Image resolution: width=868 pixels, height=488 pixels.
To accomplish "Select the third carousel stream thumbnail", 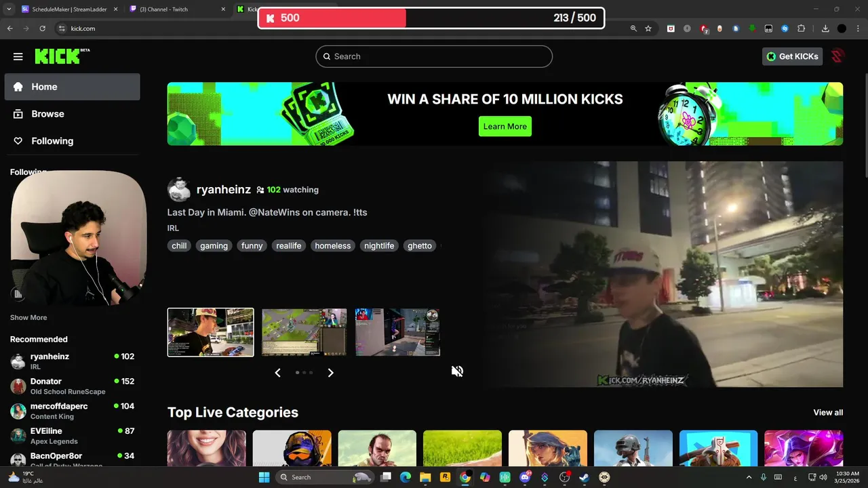I will click(397, 332).
